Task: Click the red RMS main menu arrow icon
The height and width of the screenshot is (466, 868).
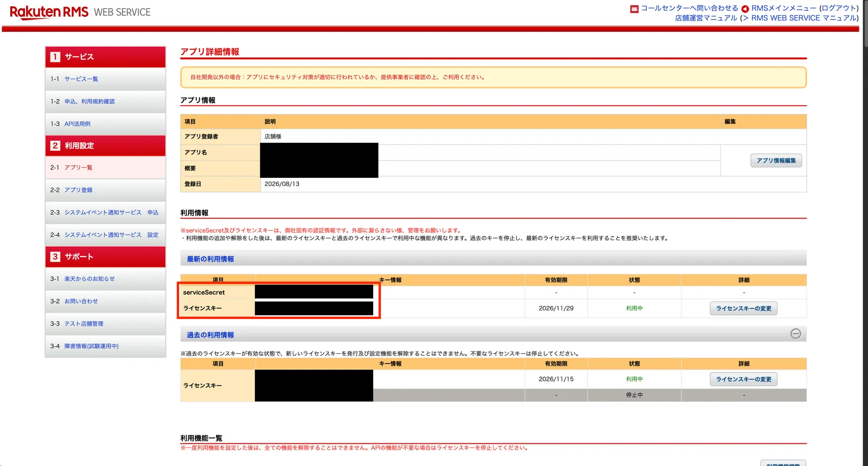Action: tap(745, 9)
